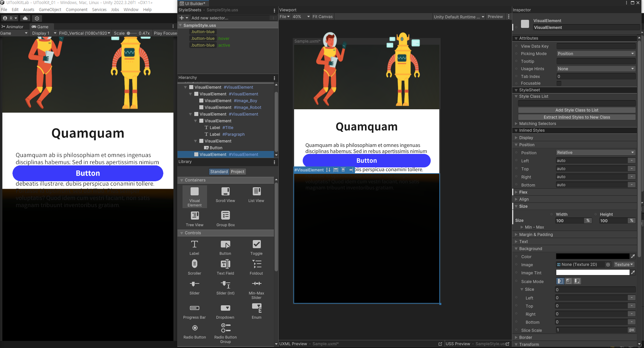The height and width of the screenshot is (348, 644).
Task: Click Extract Inlined Styles to New Class
Action: tap(577, 117)
